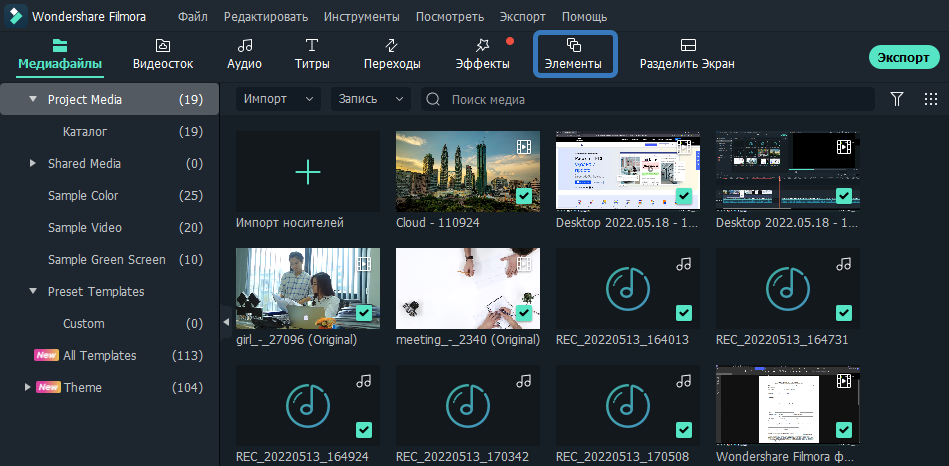Viewport: 949px width, 466px height.
Task: Open the Эффекты tab
Action: click(482, 55)
